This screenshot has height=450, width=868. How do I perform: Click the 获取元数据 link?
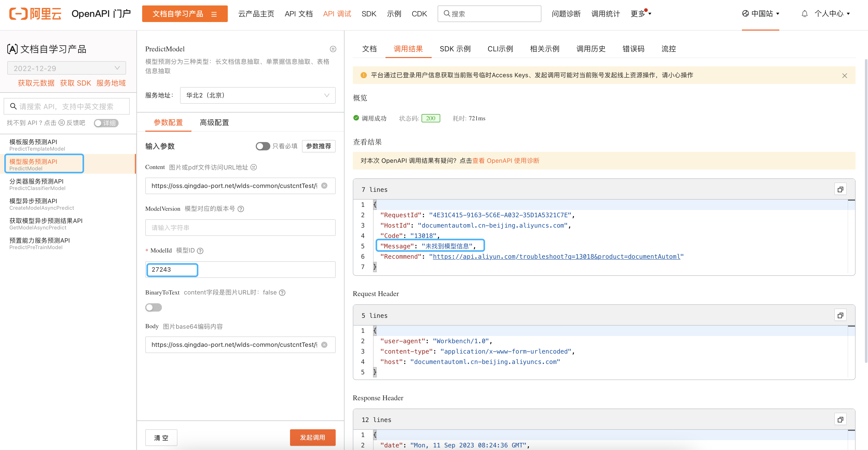(x=36, y=83)
